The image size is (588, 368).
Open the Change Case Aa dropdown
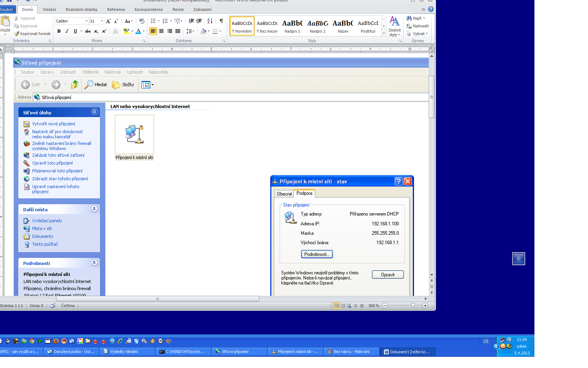click(128, 21)
